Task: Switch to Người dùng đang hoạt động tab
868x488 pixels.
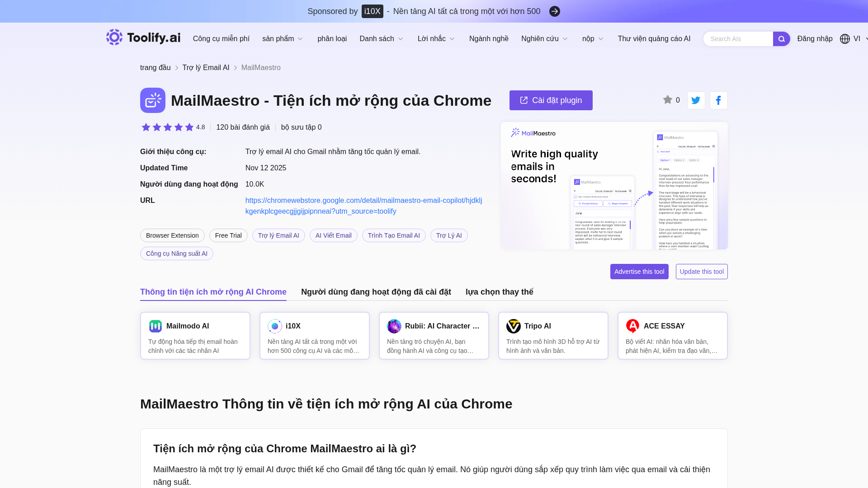Action: coord(376,292)
